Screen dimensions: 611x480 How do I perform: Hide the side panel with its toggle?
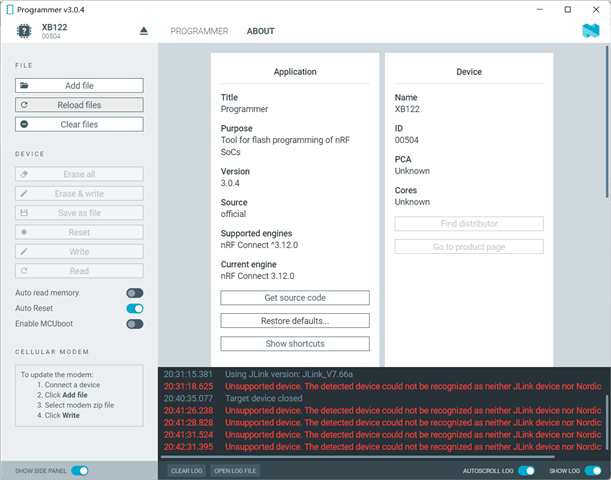pyautogui.click(x=80, y=471)
